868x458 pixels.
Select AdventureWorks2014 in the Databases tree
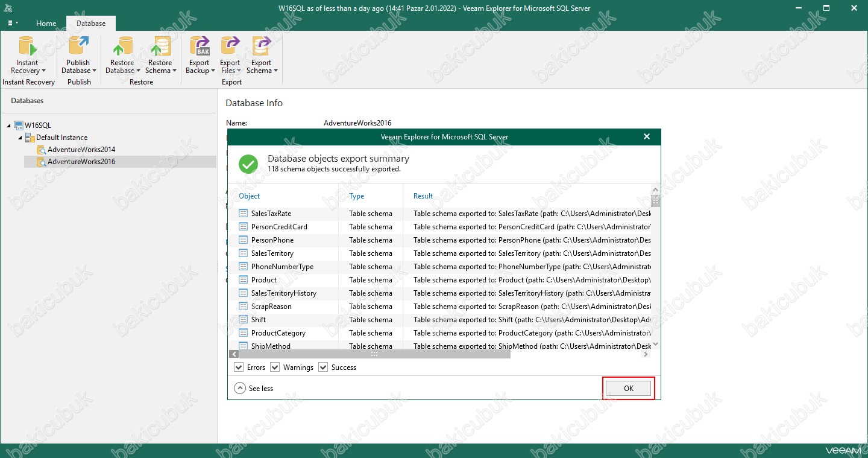(81, 150)
